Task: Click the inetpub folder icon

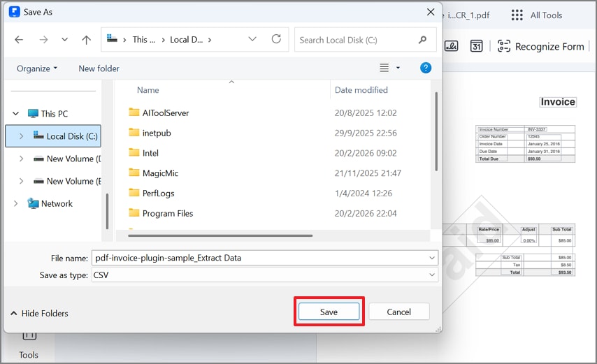Action: (x=134, y=132)
